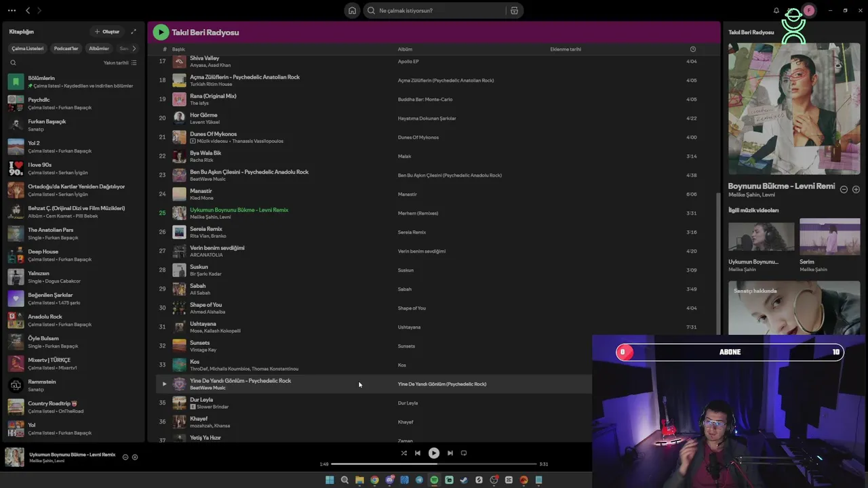Search within the library
The height and width of the screenshot is (488, 868).
(13, 62)
